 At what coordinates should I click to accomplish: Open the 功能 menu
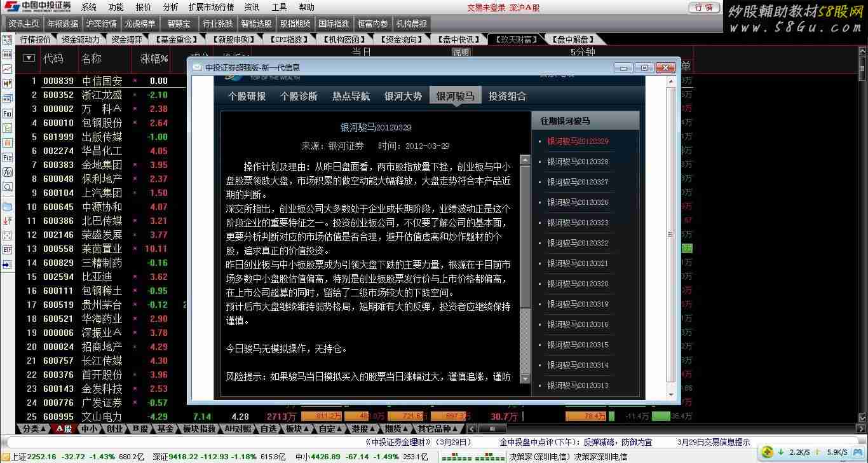116,8
